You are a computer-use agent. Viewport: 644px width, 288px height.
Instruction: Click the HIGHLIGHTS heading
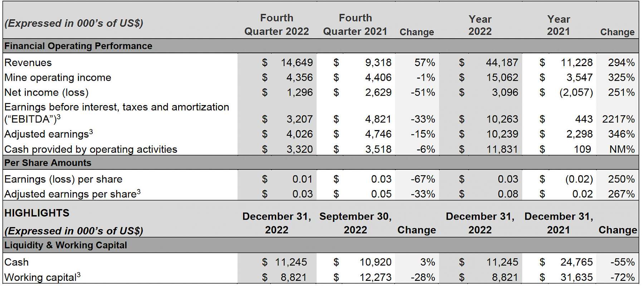click(x=37, y=213)
